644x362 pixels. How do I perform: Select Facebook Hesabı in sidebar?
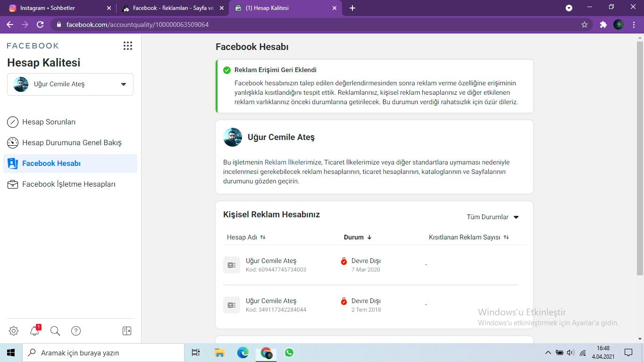point(70,164)
